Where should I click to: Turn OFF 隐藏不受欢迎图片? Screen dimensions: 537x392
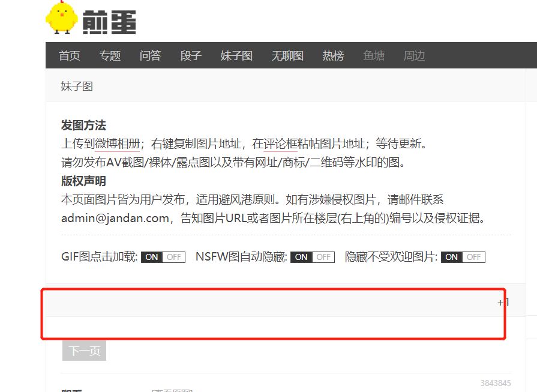474,257
